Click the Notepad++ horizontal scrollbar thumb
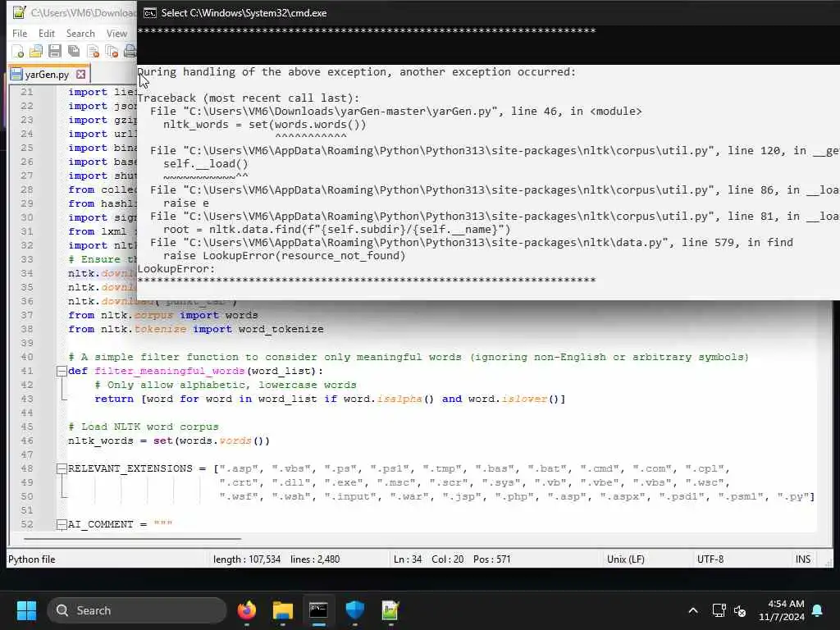 click(x=132, y=538)
